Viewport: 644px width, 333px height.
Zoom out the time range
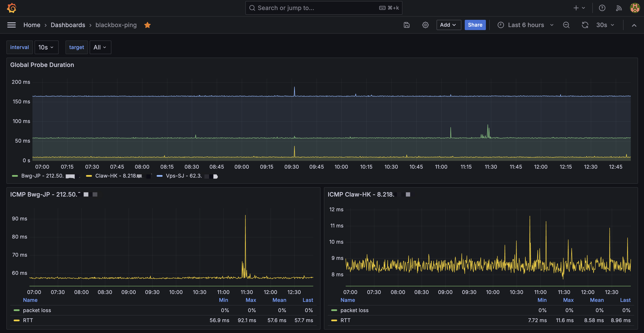(566, 25)
